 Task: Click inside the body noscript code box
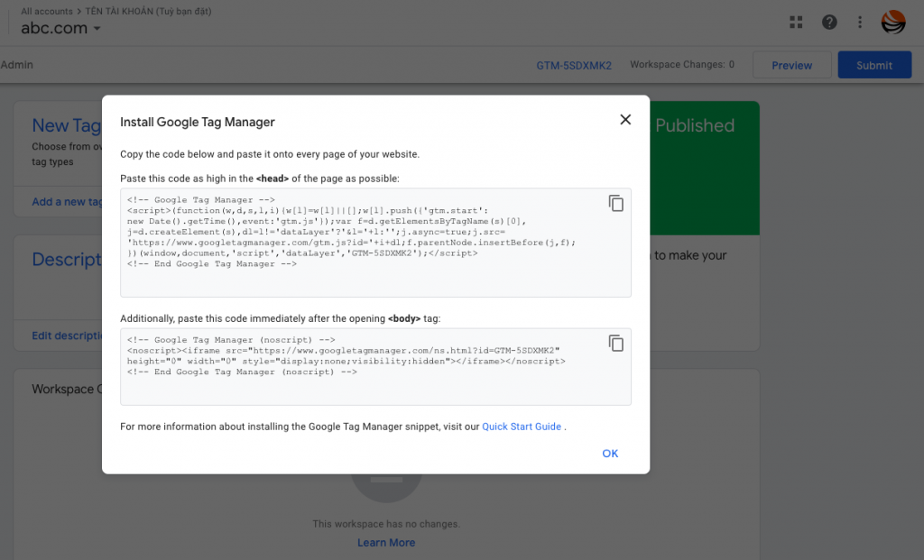tap(375, 367)
